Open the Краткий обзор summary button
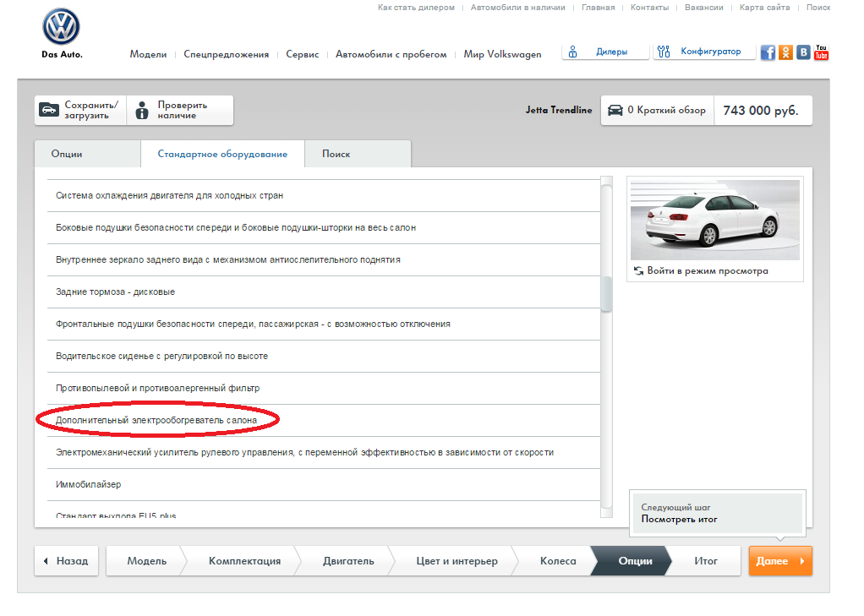The image size is (864, 616). point(658,110)
